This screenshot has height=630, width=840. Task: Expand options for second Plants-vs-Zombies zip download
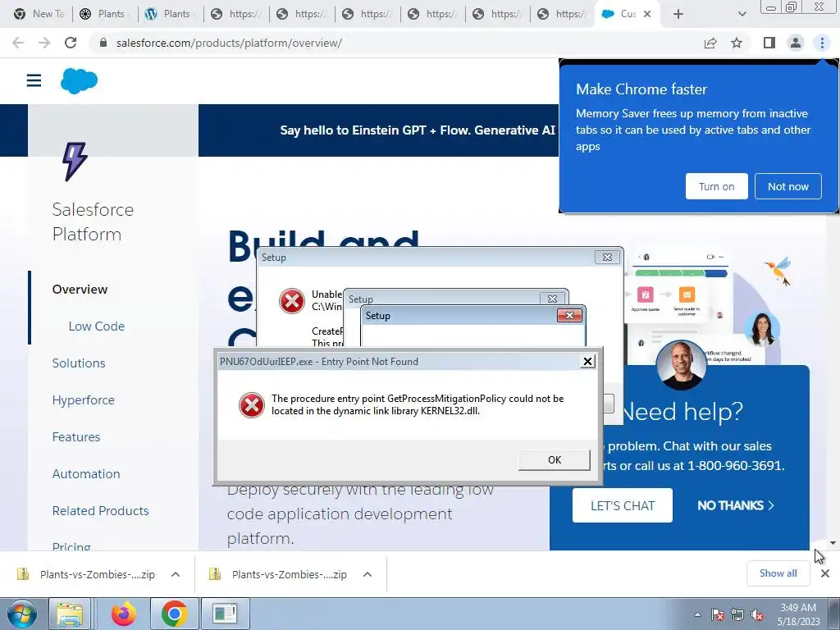pos(367,574)
